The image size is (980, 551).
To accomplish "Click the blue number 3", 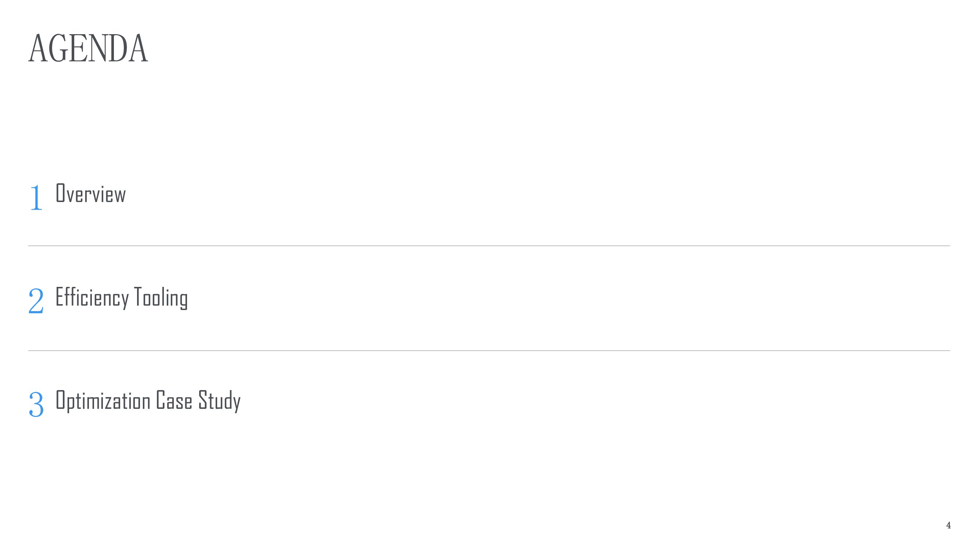I will pyautogui.click(x=36, y=404).
